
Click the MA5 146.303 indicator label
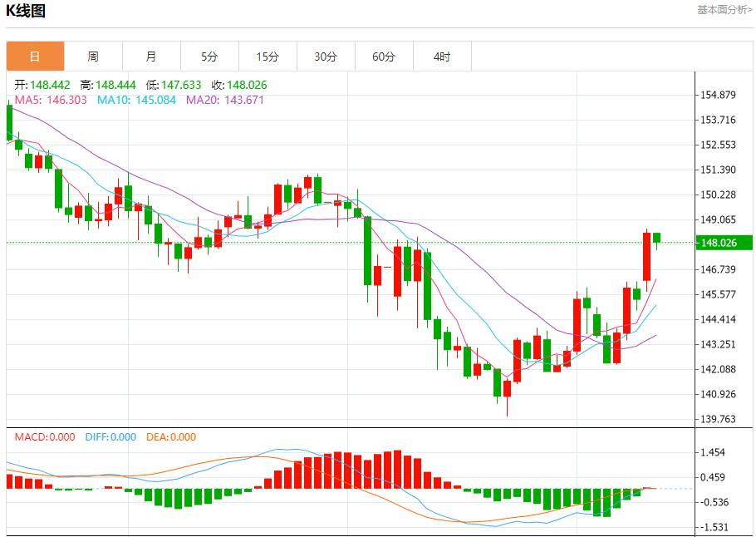point(51,100)
